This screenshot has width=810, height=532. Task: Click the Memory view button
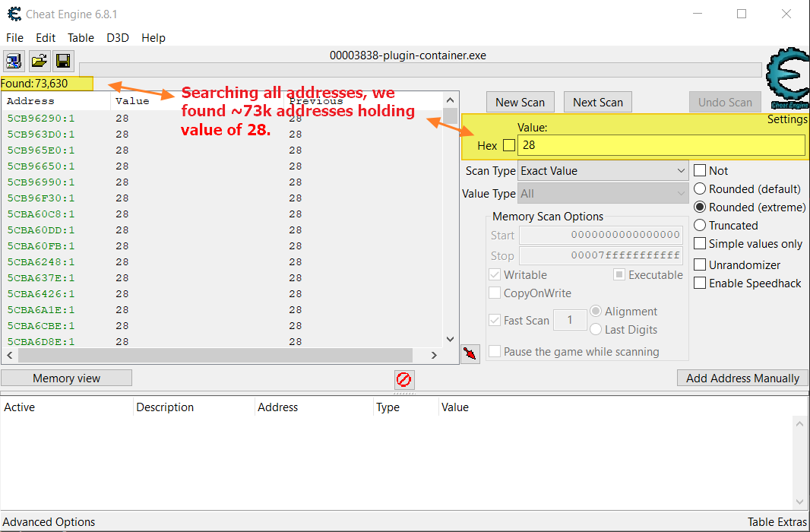[67, 378]
